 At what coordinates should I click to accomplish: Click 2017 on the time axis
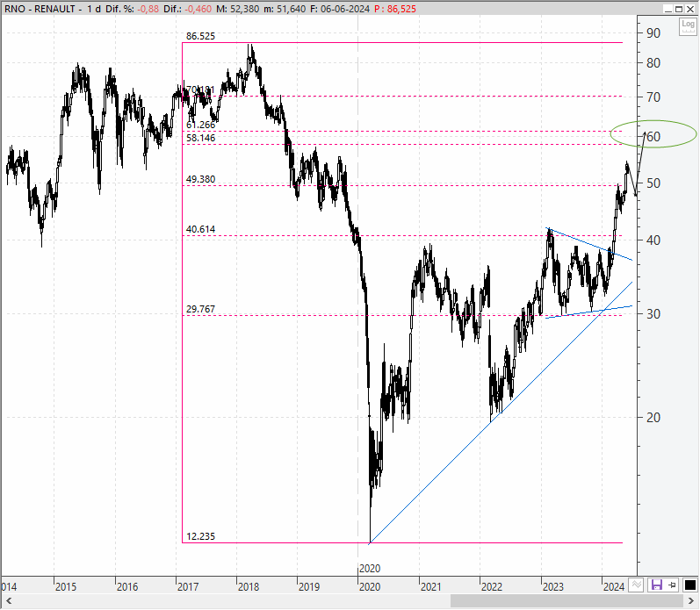coord(188,587)
